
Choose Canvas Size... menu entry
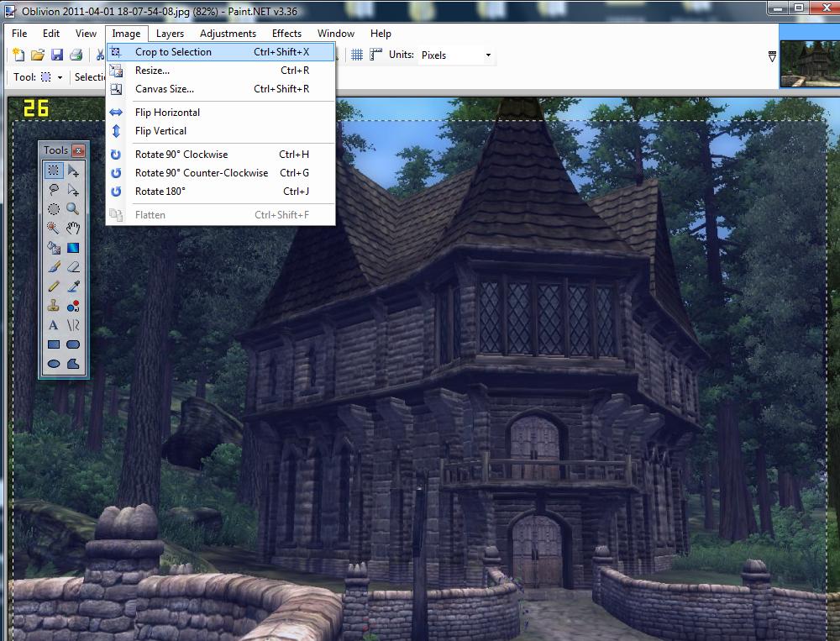221,89
